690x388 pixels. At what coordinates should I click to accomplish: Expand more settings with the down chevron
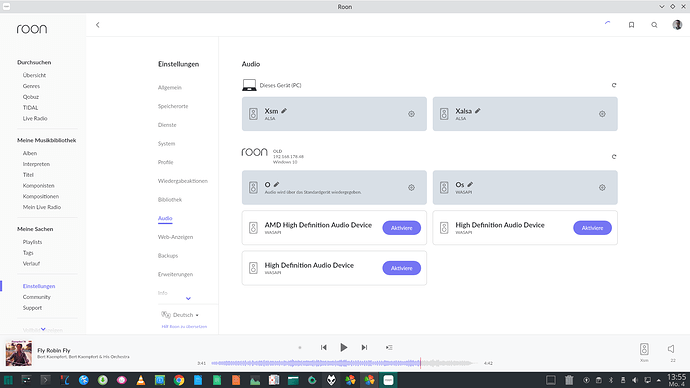click(x=188, y=299)
